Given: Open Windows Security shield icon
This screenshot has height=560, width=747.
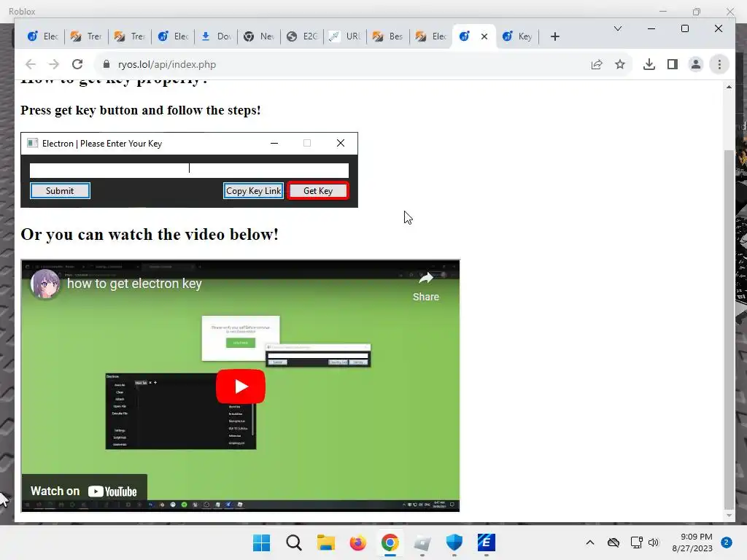Looking at the screenshot, I should 454,542.
